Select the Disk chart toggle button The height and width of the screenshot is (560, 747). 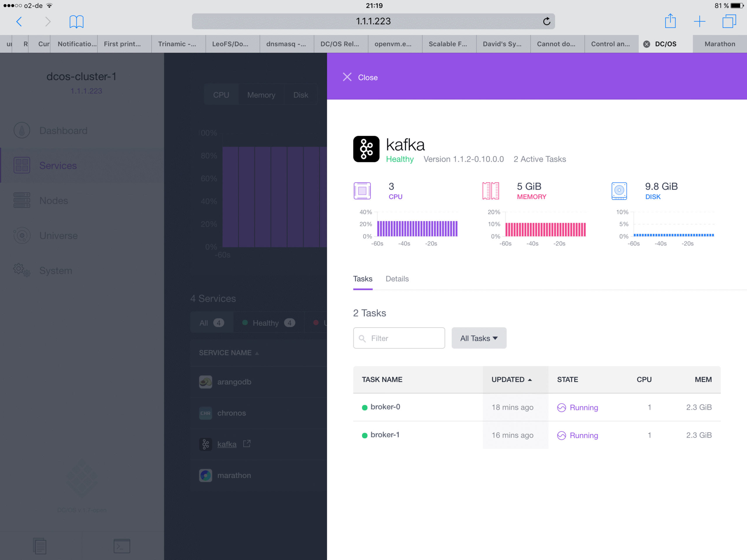(301, 95)
